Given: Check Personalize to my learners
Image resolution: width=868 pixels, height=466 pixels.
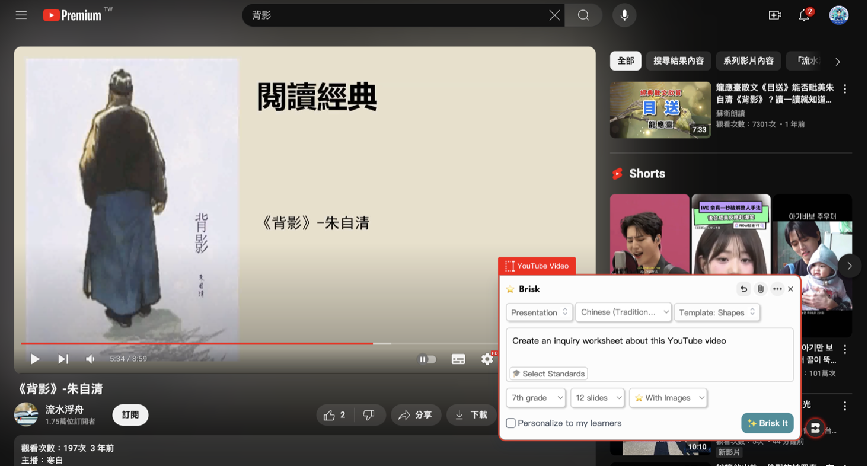Looking at the screenshot, I should 510,423.
